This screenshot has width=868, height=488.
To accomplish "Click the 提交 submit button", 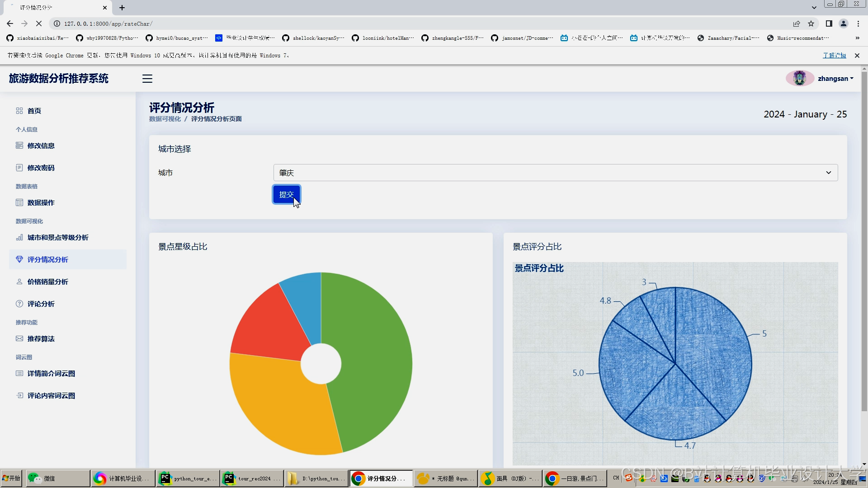I will click(x=286, y=194).
